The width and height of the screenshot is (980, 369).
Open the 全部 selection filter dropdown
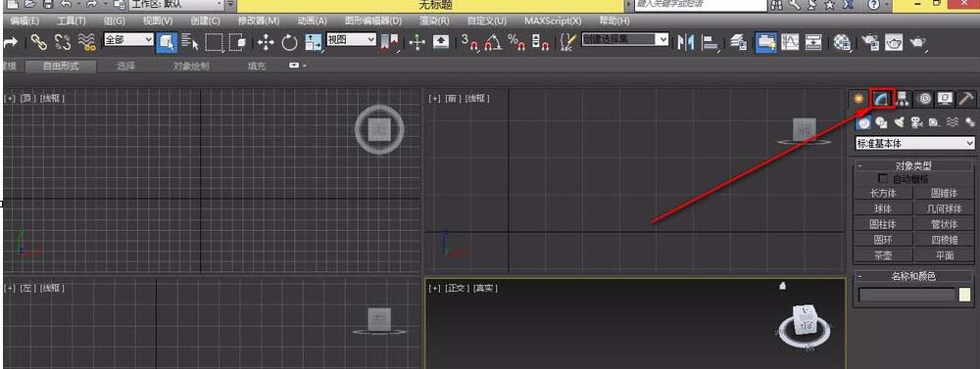(128, 40)
